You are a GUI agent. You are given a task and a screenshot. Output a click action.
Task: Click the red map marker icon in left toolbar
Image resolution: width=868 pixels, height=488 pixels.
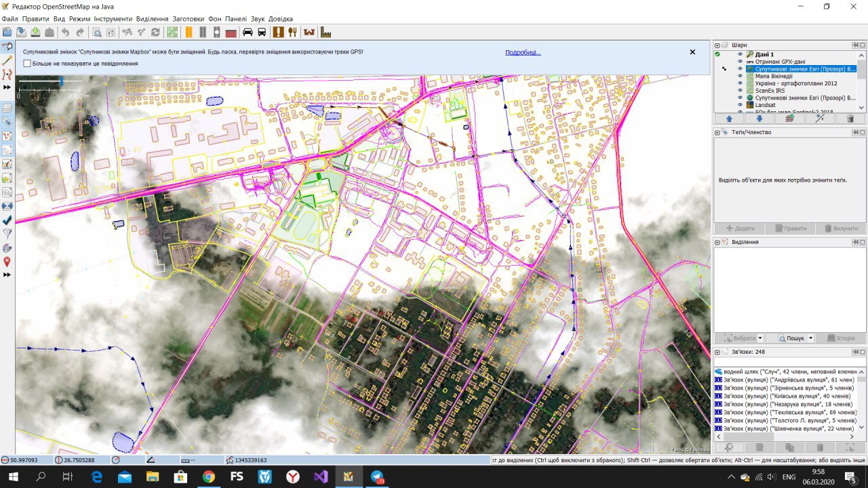coord(7,261)
